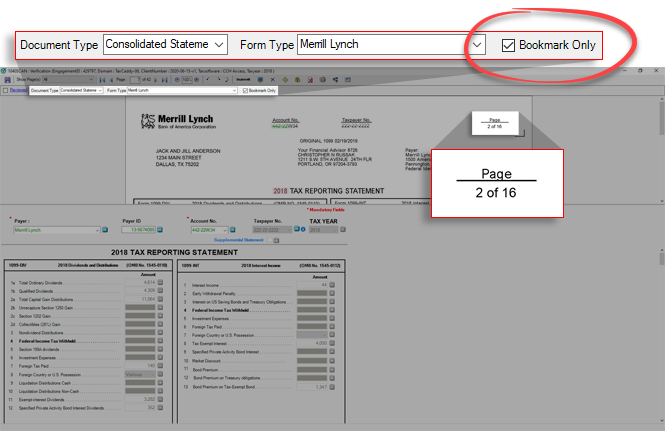Open the Foreign Country dropdown showing Various
The height and width of the screenshot is (431, 665).
(140, 374)
